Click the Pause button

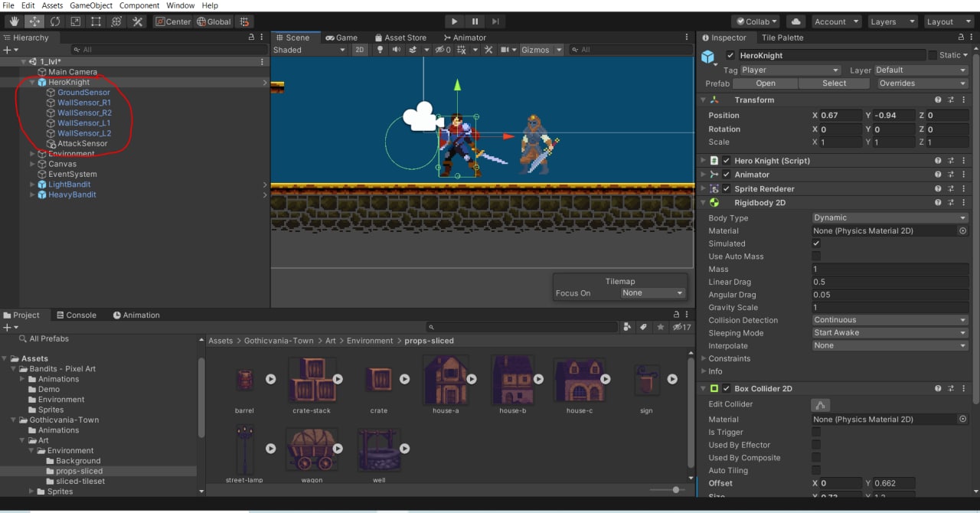475,21
